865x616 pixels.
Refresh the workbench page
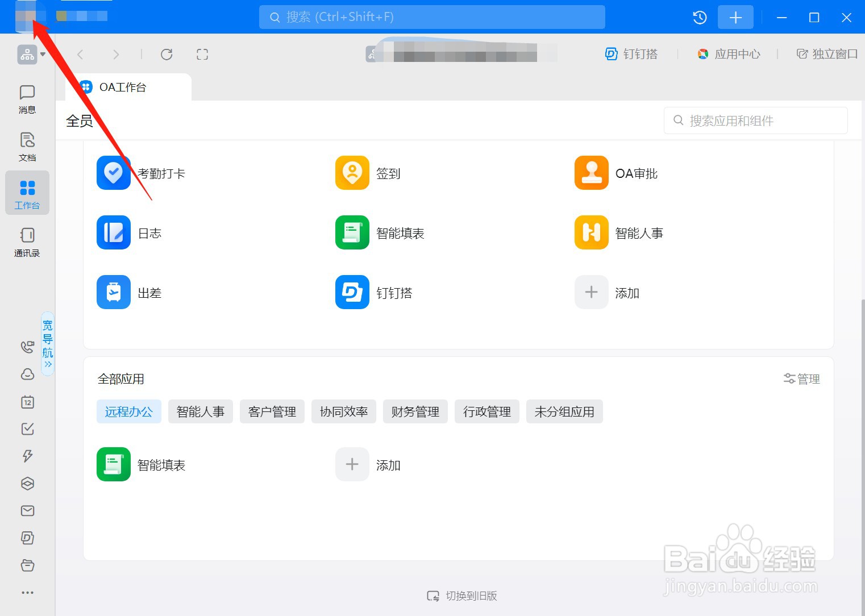167,55
